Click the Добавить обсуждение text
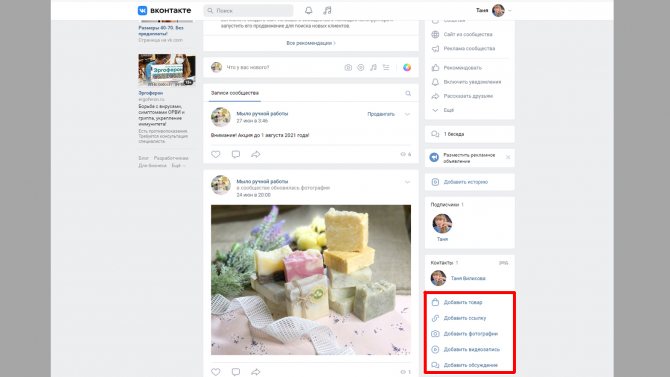 (470, 365)
